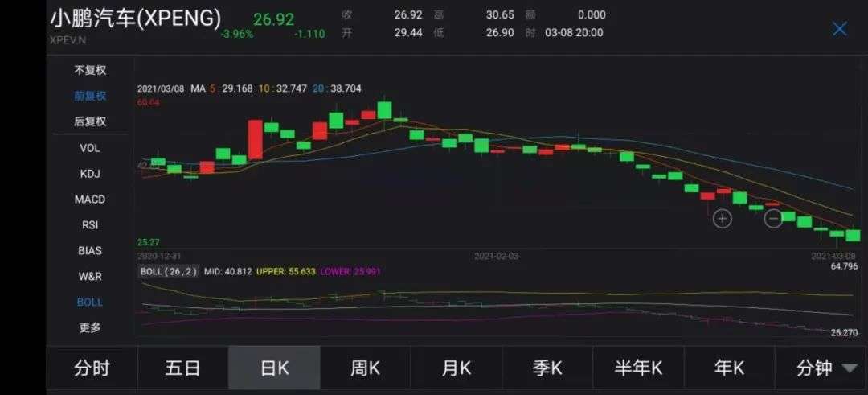Select 后复权 price adjustment option
Viewport: 868px width, 395px height.
(90, 121)
